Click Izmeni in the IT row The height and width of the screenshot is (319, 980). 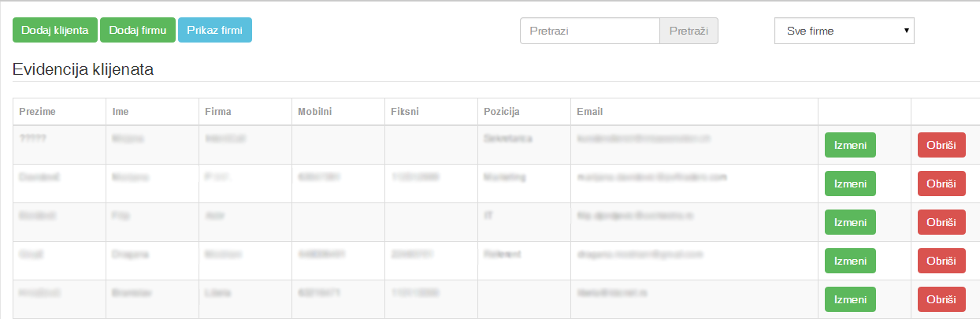pos(850,222)
